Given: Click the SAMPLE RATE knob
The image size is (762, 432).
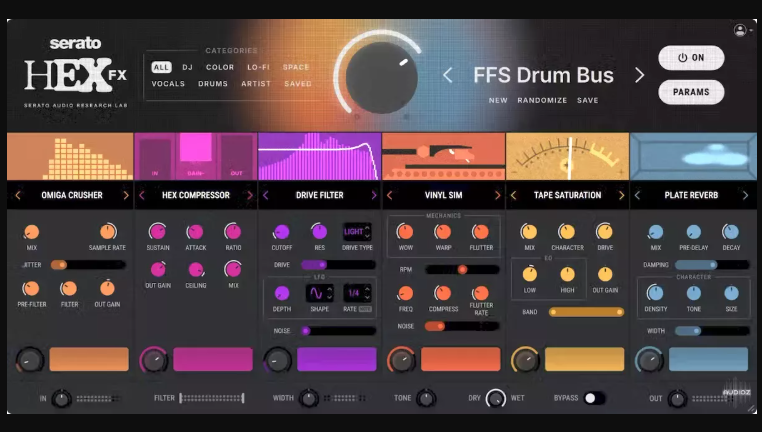Looking at the screenshot, I should 107,232.
